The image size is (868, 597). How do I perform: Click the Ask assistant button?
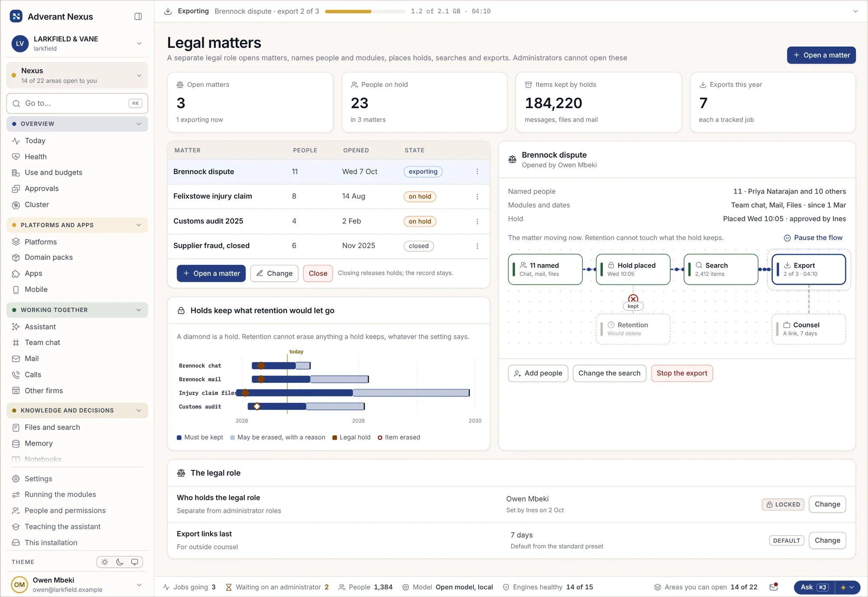815,587
